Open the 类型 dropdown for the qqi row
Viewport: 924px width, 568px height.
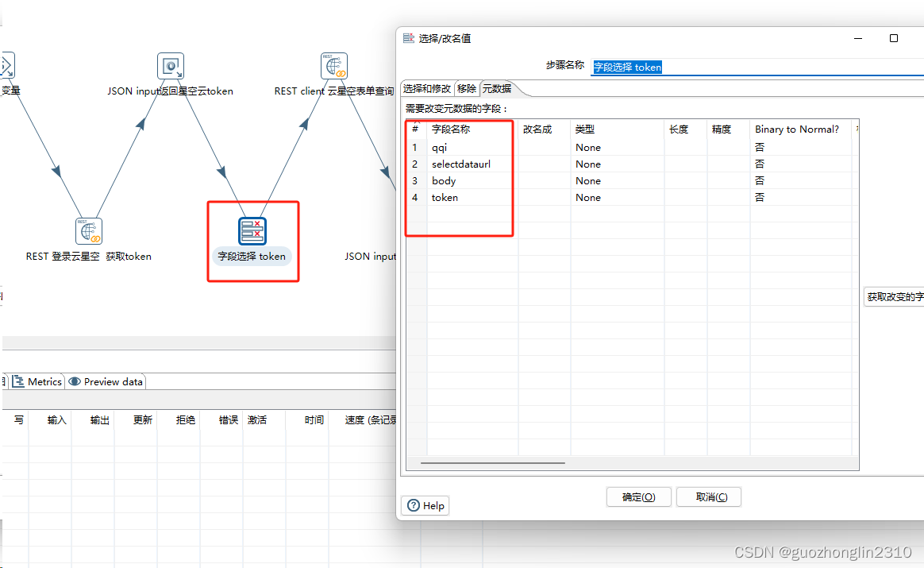tap(618, 147)
